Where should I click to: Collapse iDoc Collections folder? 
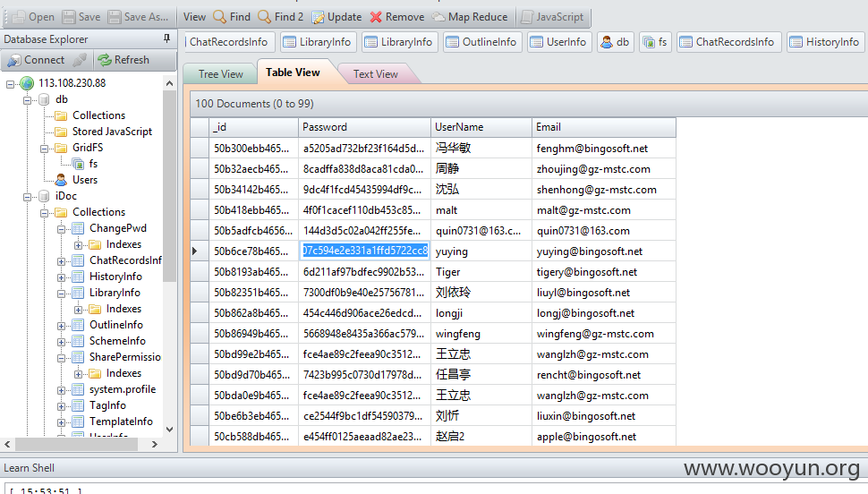(x=44, y=213)
